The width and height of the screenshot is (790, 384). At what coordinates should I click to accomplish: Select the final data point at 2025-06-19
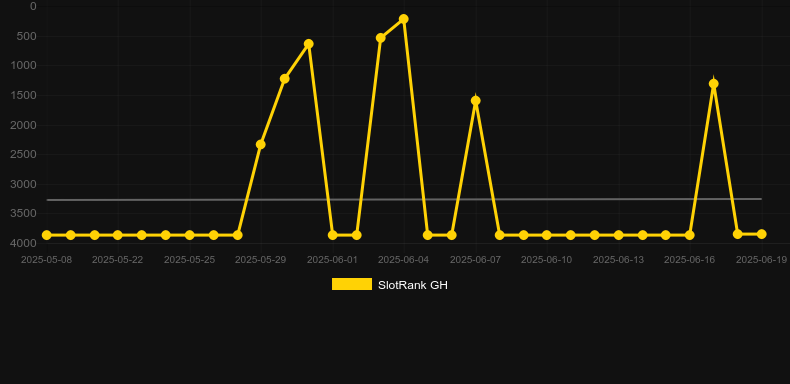point(761,234)
